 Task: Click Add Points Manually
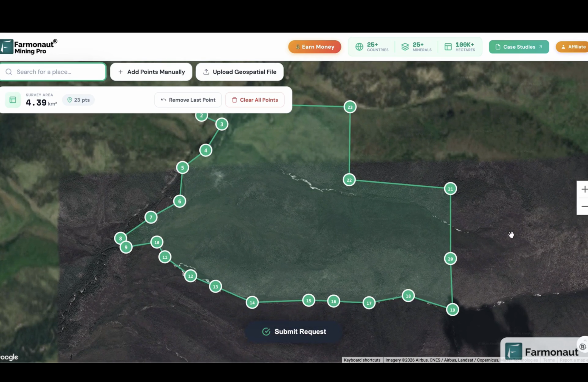pos(151,72)
